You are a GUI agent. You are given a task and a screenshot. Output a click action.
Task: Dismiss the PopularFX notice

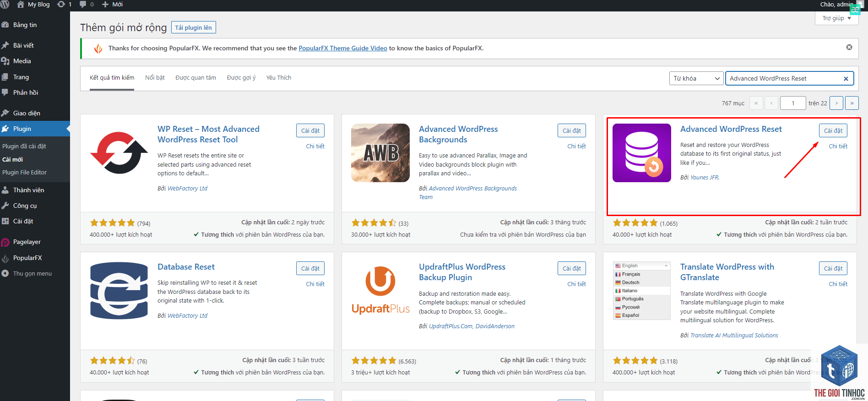(849, 47)
